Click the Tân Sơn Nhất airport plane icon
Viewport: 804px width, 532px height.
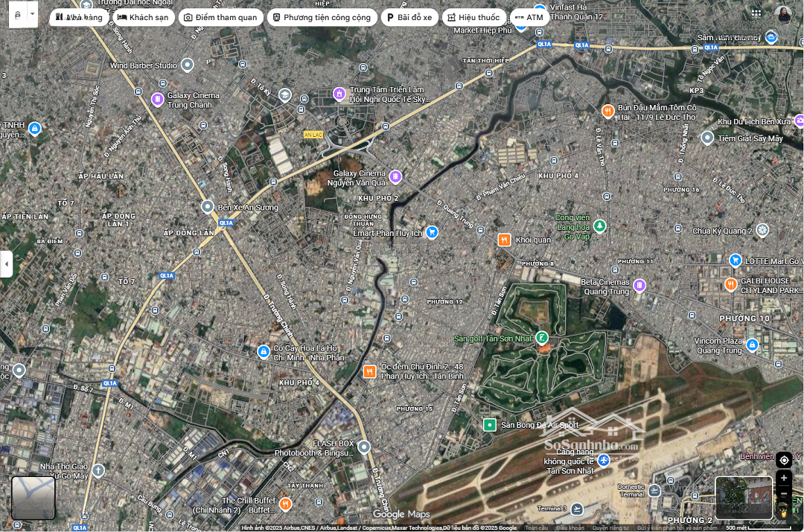[604, 461]
